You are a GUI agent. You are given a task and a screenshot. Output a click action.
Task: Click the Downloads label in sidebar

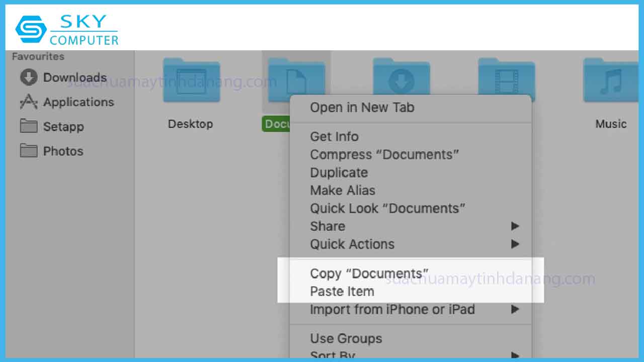[x=75, y=77]
